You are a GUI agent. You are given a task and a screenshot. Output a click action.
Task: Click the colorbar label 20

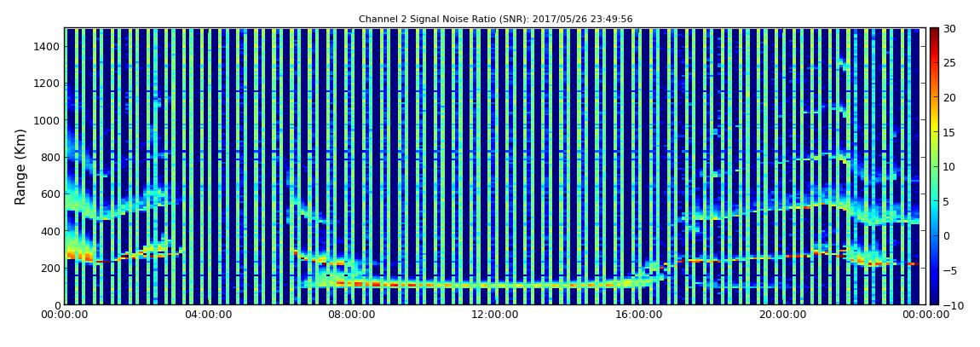click(951, 97)
